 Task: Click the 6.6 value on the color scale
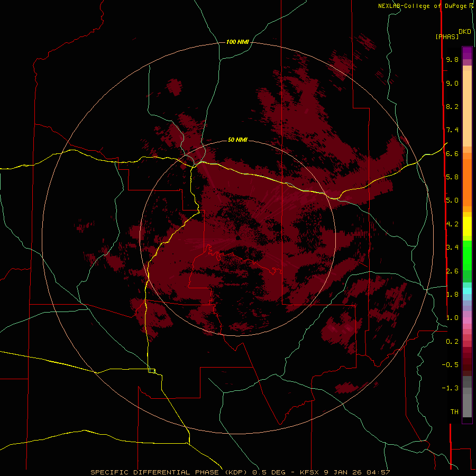click(x=452, y=153)
